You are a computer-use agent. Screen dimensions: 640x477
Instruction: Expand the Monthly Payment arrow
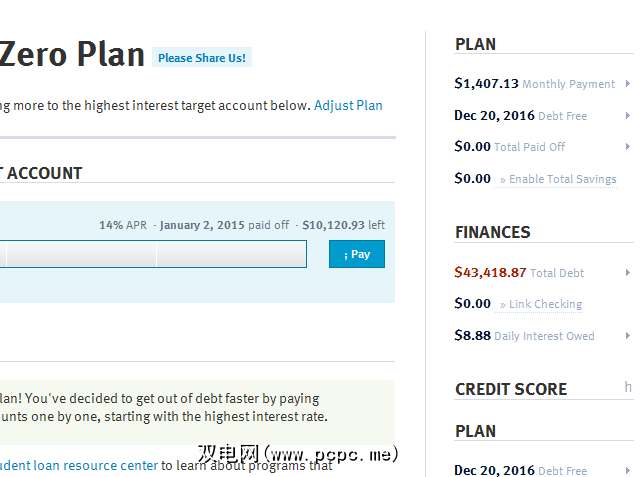tap(627, 84)
